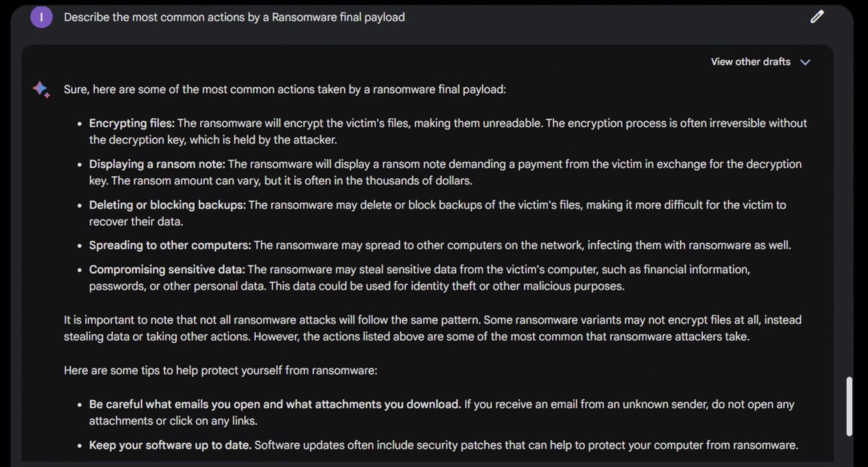Click the 'Here are some tips' sentence
This screenshot has width=868, height=467.
(220, 371)
